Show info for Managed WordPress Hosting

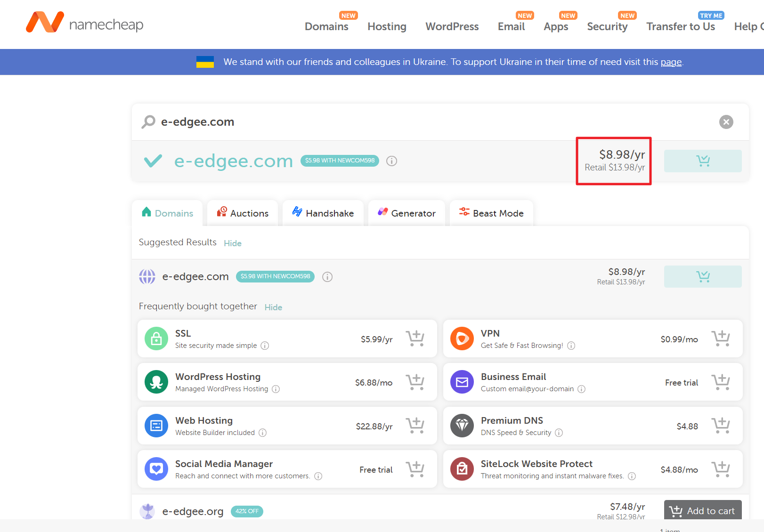point(276,389)
